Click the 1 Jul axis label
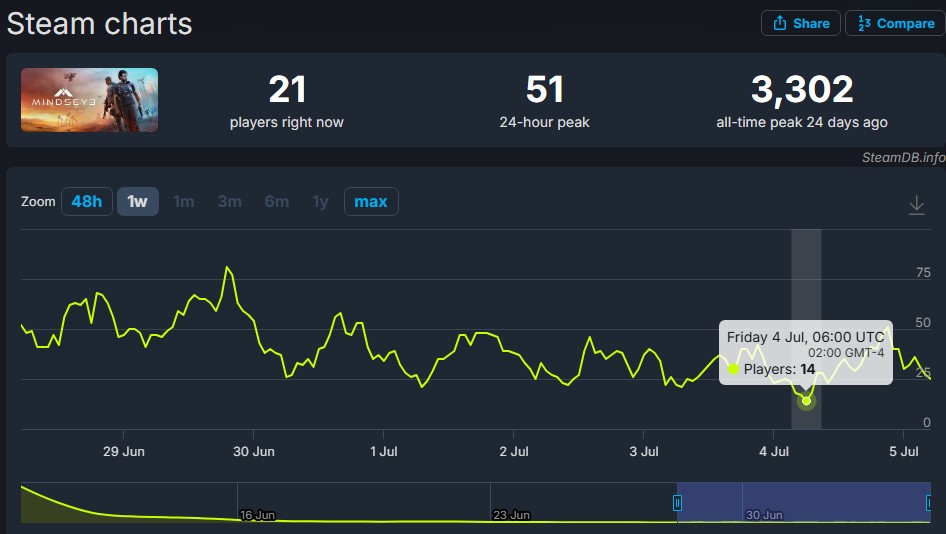The height and width of the screenshot is (534, 946). [x=384, y=451]
